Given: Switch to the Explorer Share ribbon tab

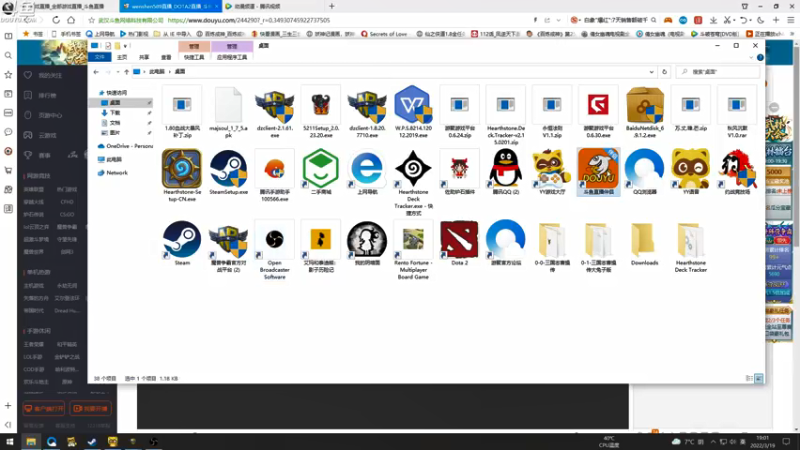Looking at the screenshot, I should click(144, 57).
